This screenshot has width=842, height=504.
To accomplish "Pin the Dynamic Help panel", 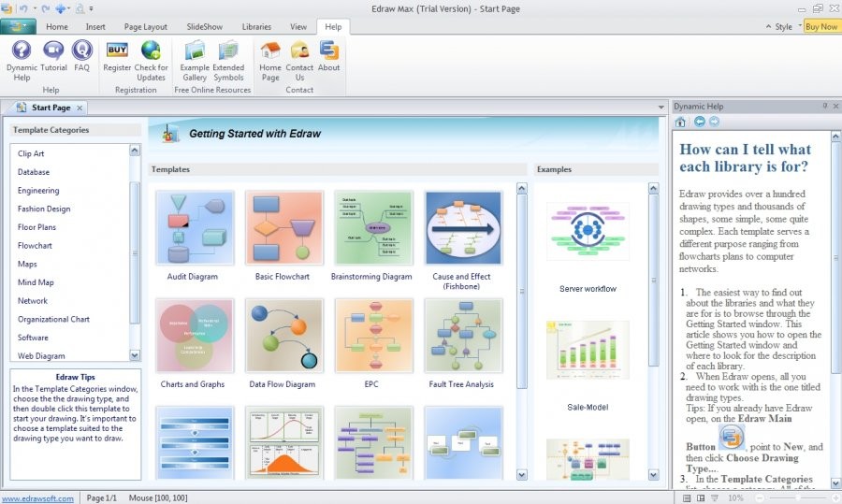I will click(825, 107).
